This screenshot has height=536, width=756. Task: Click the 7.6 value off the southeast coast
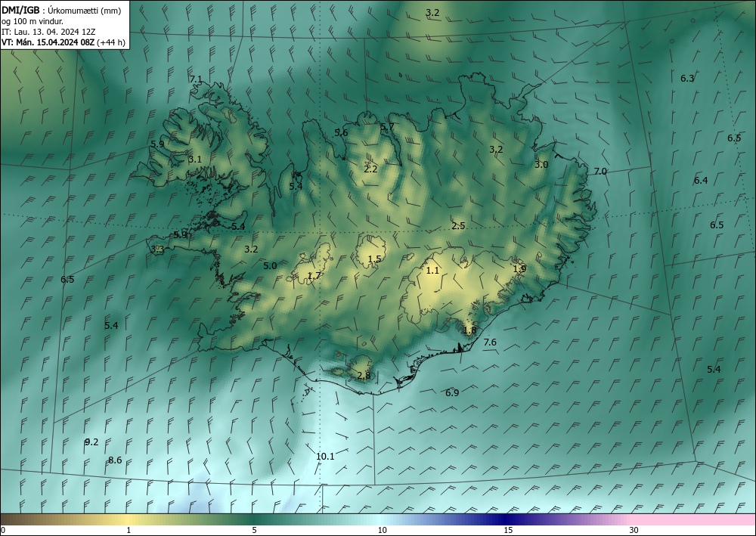490,342
